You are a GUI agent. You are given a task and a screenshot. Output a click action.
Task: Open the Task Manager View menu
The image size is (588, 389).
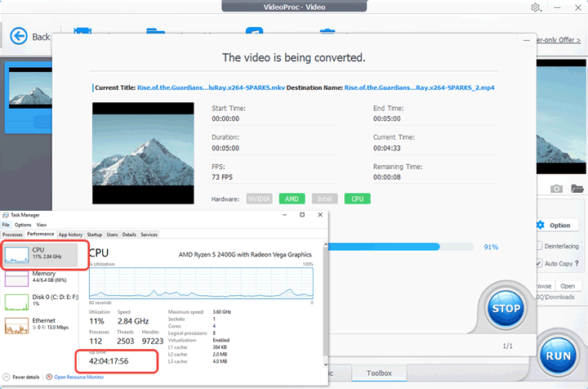point(42,225)
